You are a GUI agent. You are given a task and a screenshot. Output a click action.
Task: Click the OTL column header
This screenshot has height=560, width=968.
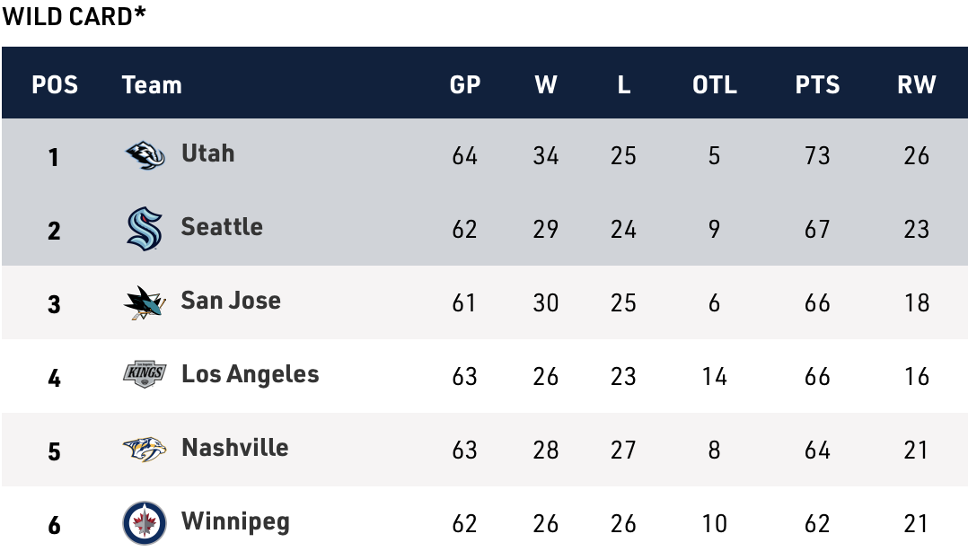(714, 85)
